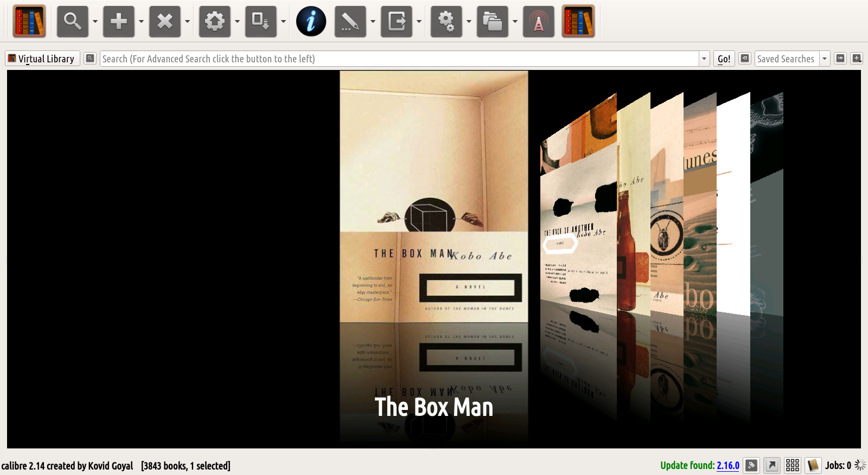Click the icon just right of Saved Searches dropdown
The width and height of the screenshot is (868, 475).
tap(840, 58)
